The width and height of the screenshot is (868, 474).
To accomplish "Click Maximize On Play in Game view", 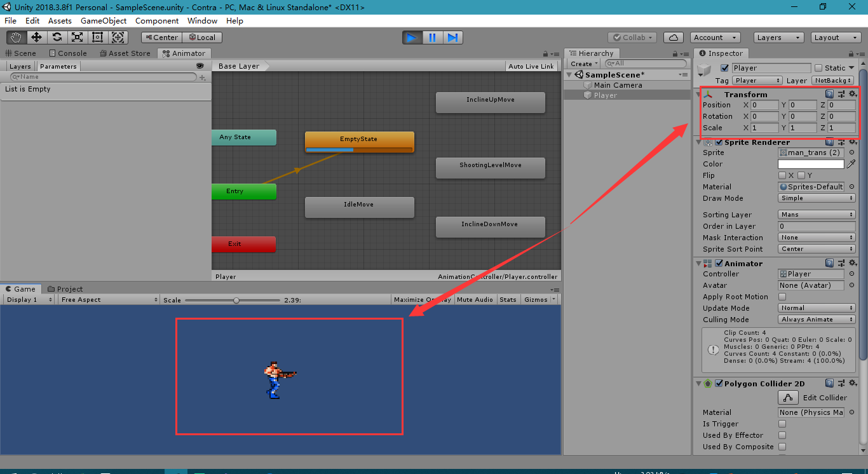I will pos(422,299).
